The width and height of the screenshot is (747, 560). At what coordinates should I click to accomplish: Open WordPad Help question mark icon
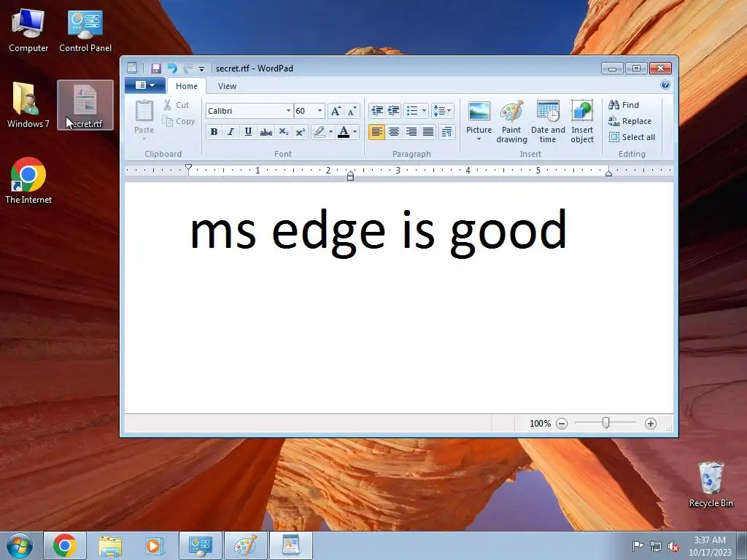(665, 85)
